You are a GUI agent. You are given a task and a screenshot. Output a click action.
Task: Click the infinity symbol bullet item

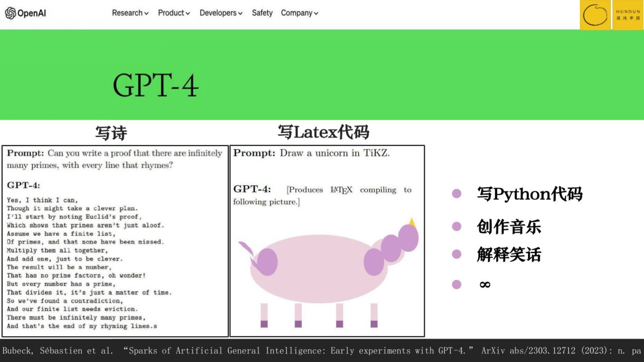click(485, 284)
